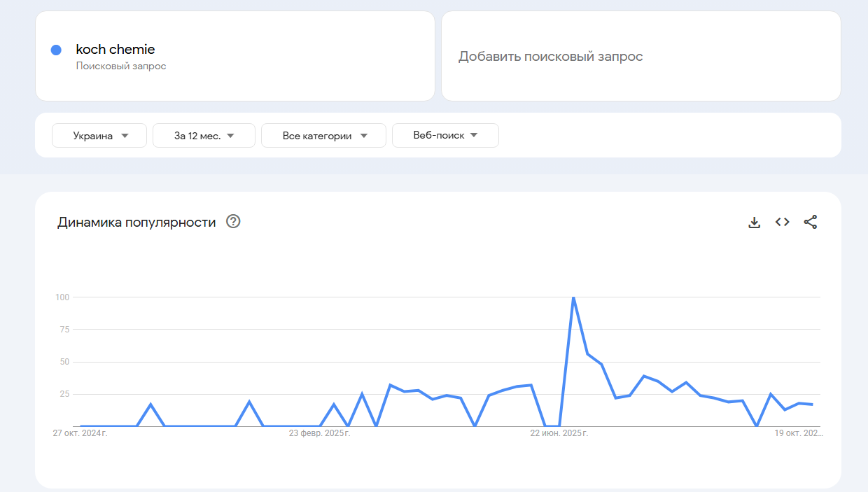Click the 100 peak point on chart

click(573, 297)
